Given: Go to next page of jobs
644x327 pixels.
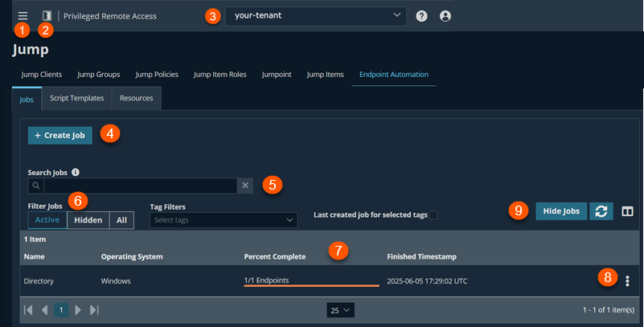Looking at the screenshot, I should pyautogui.click(x=78, y=310).
